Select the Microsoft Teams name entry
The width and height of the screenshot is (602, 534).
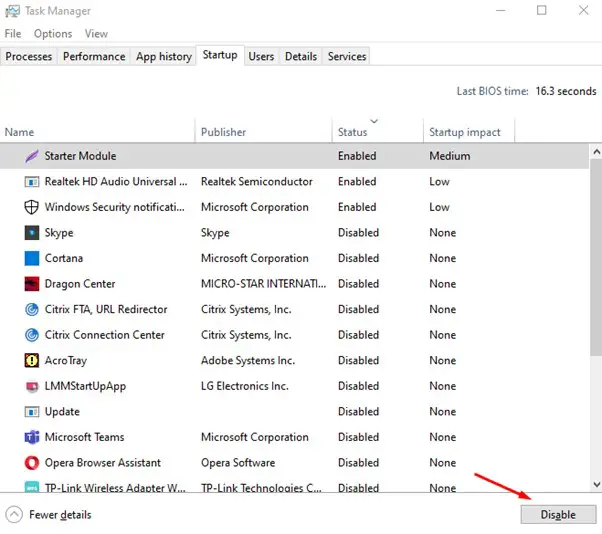(x=84, y=437)
